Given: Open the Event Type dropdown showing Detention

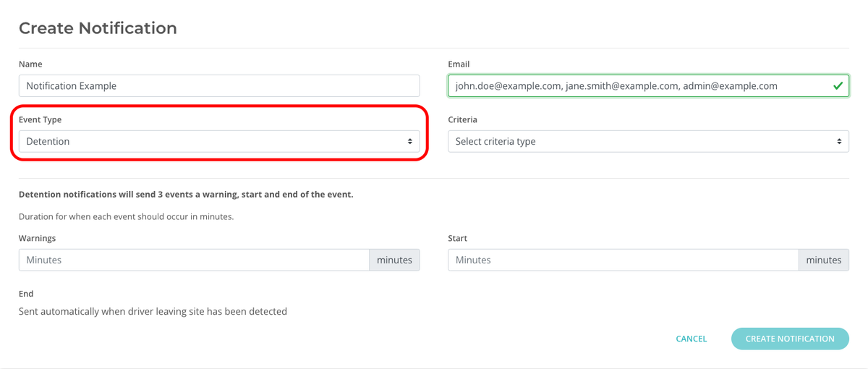Looking at the screenshot, I should (218, 142).
